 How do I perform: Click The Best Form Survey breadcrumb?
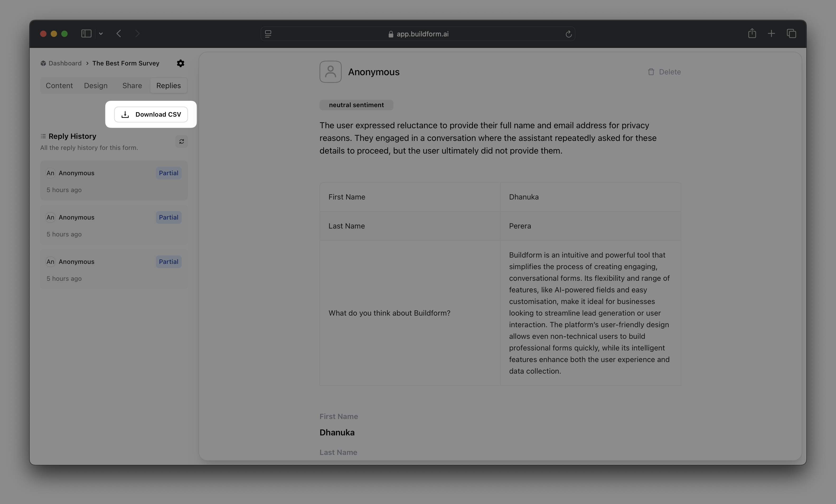click(x=126, y=63)
